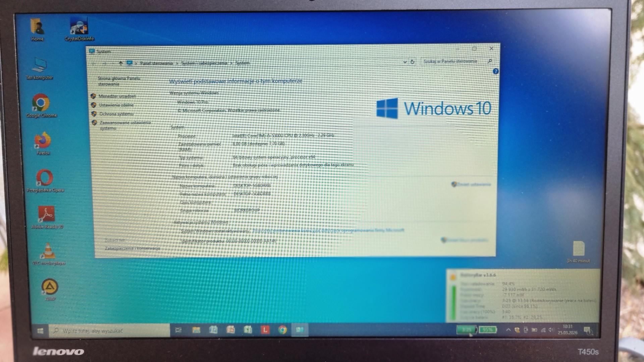The image size is (644, 362).
Task: Select the Ten komputer desktop icon
Action: coord(40,69)
